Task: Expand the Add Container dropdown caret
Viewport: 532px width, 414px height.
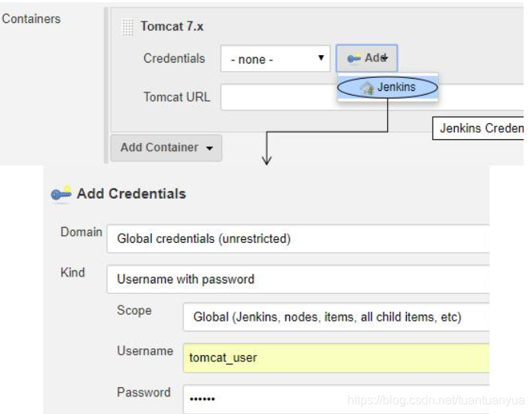Action: (x=210, y=148)
